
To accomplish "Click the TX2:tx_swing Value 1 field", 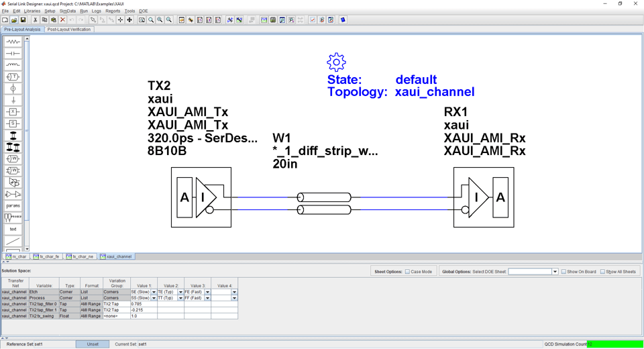I will pyautogui.click(x=143, y=315).
